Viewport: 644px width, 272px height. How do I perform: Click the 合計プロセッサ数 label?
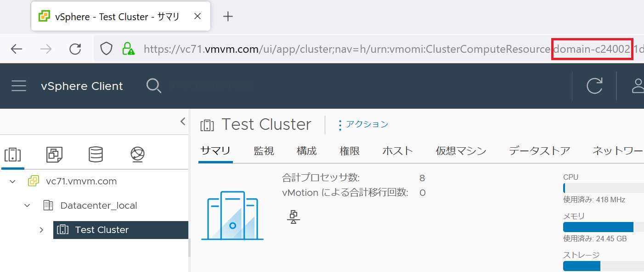[321, 178]
